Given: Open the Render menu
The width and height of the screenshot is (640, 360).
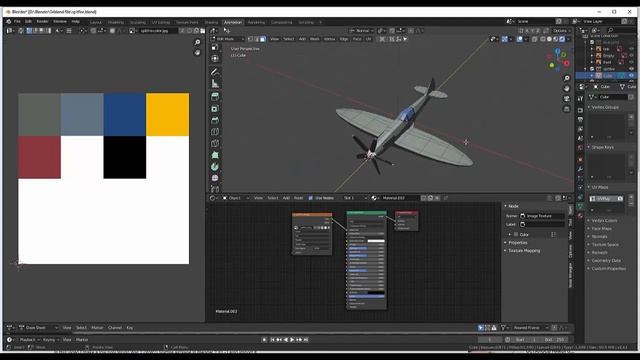Looking at the screenshot, I should coord(42,22).
